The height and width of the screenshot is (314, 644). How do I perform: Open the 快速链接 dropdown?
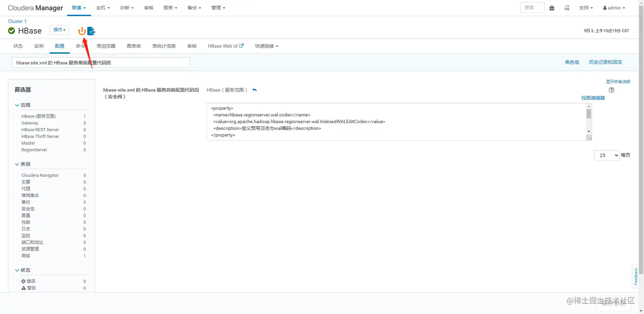click(x=267, y=46)
